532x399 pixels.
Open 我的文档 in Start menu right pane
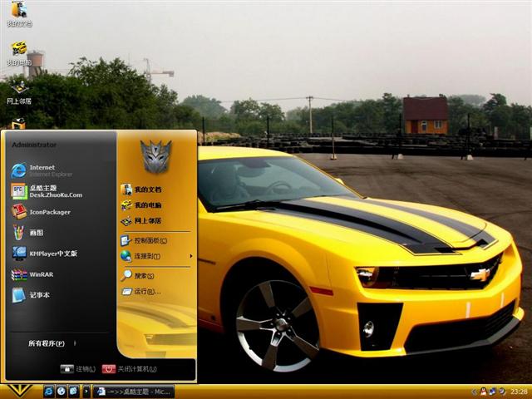[x=141, y=190]
